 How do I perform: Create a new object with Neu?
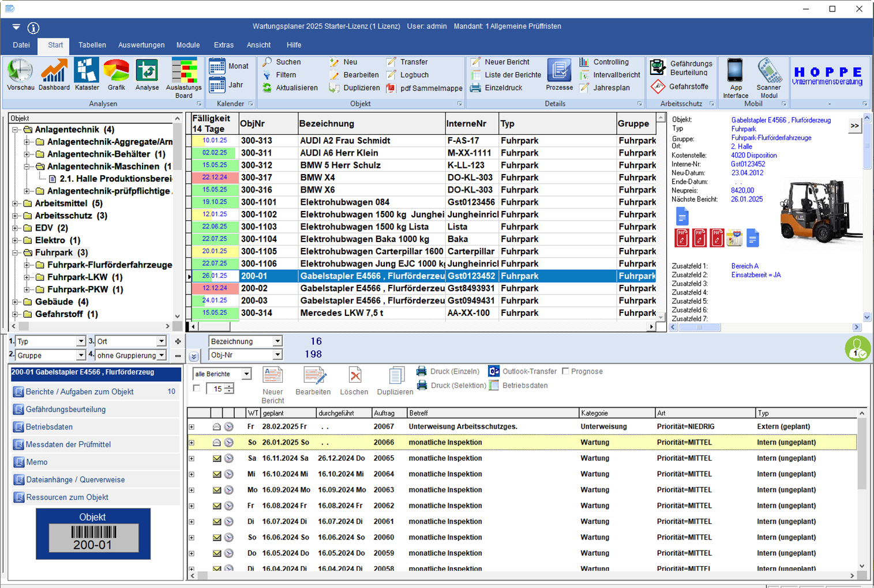coord(343,62)
